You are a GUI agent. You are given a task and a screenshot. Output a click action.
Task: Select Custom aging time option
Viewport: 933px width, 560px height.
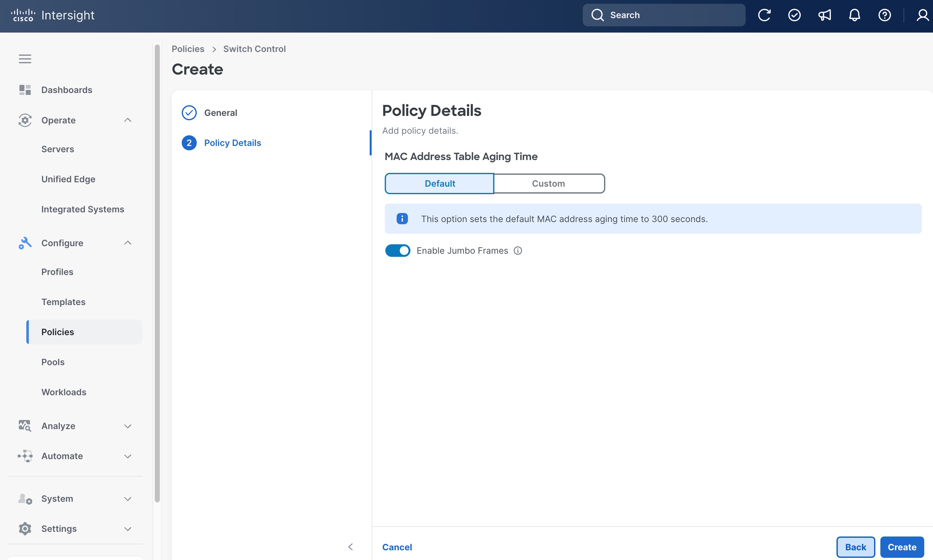549,184
